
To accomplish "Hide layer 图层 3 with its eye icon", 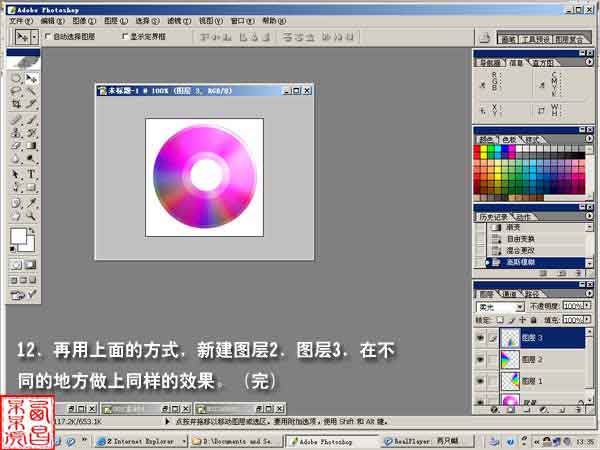I will click(x=480, y=338).
